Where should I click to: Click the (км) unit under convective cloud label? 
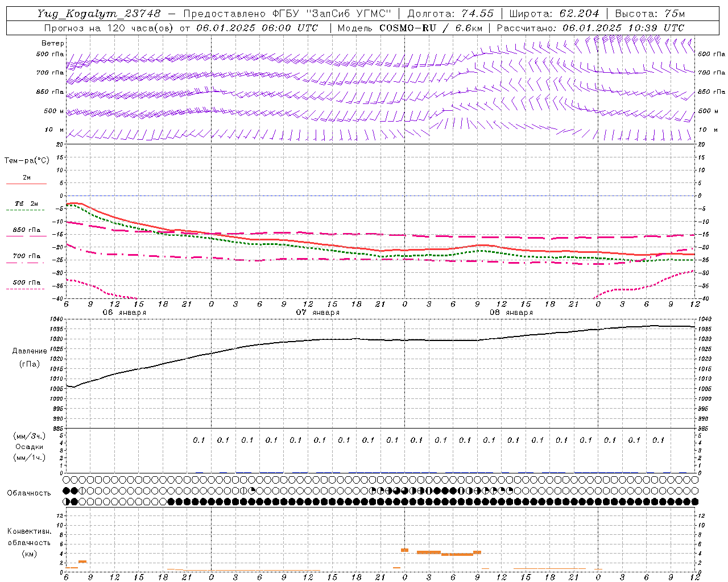(x=29, y=554)
